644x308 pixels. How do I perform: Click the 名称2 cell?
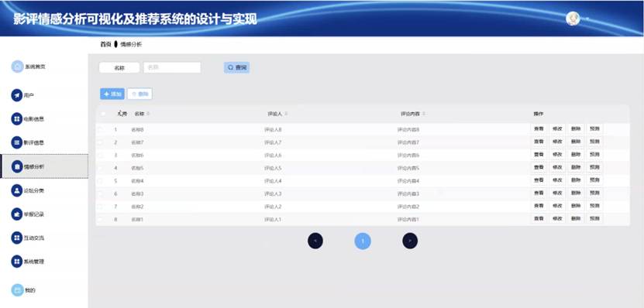point(137,207)
